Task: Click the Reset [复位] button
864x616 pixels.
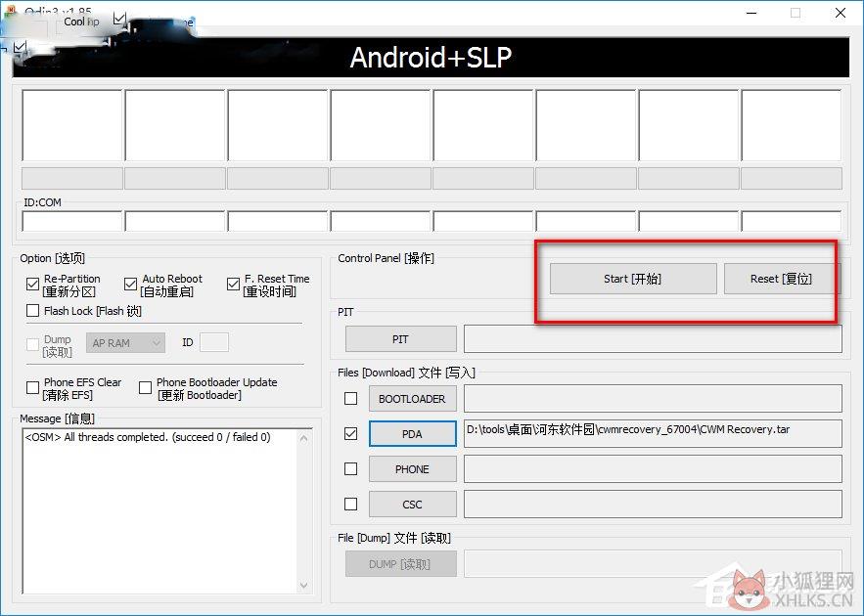Action: 782,279
